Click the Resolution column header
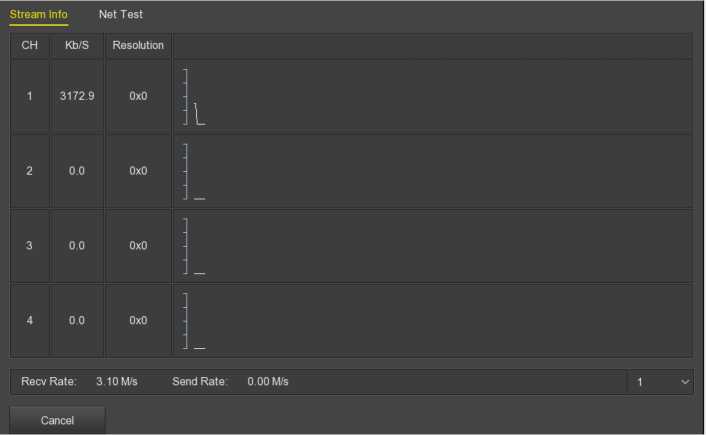706x435 pixels. point(138,46)
